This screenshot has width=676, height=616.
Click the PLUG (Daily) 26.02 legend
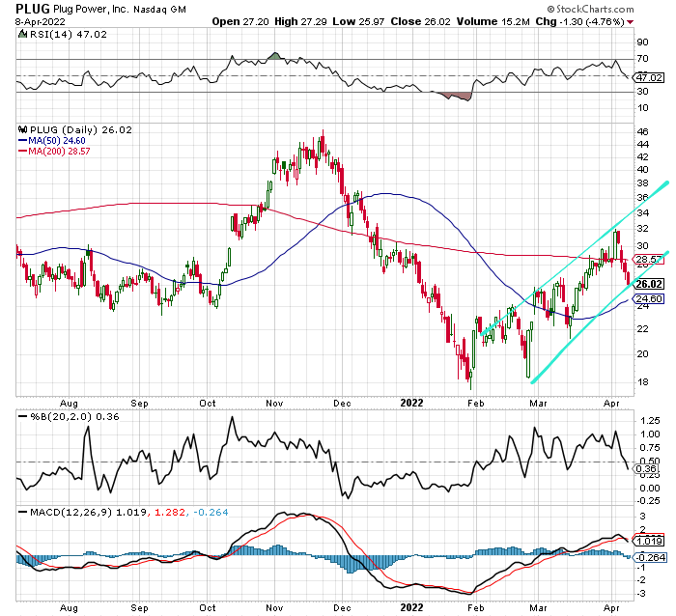(x=80, y=129)
